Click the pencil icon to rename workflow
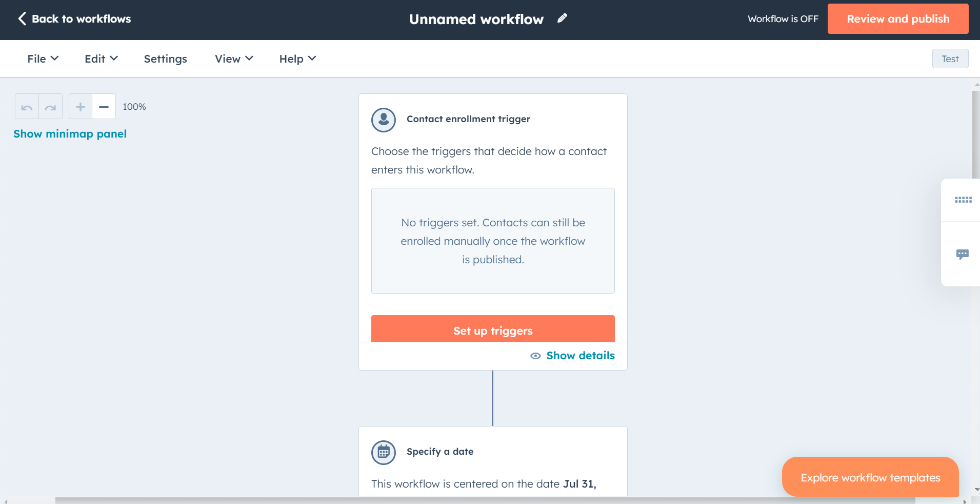Screen dimensions: 980x504 562,18
